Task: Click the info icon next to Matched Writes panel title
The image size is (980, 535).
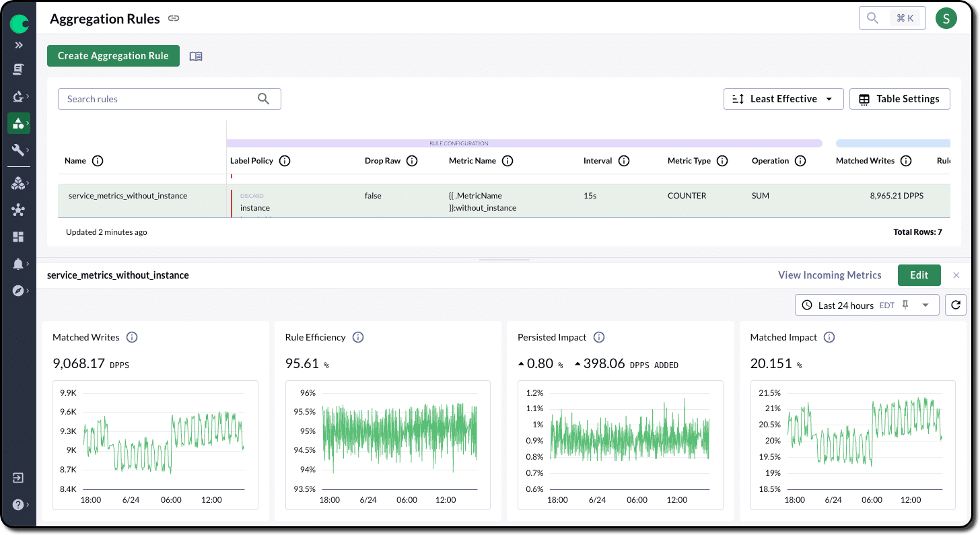Action: tap(132, 337)
